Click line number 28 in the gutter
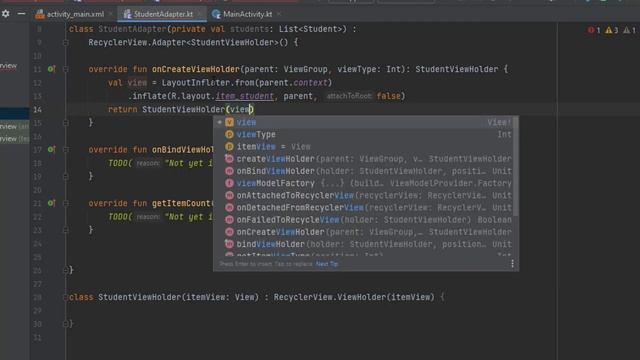This screenshot has width=640, height=360. point(37,298)
